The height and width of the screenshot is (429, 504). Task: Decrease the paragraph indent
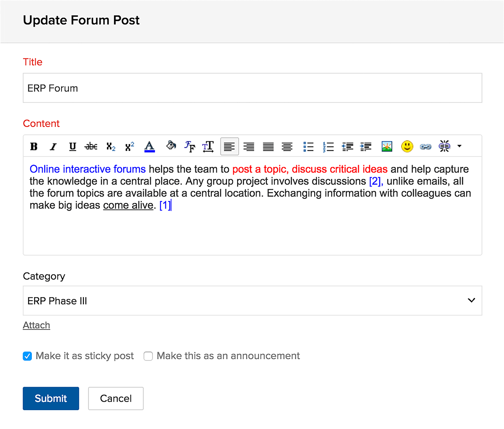point(347,146)
